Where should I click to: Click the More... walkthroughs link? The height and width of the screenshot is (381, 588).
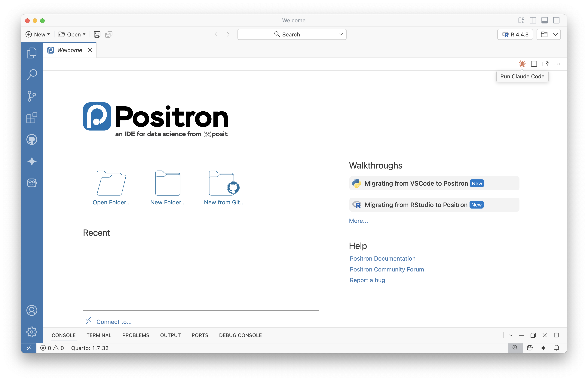358,221
